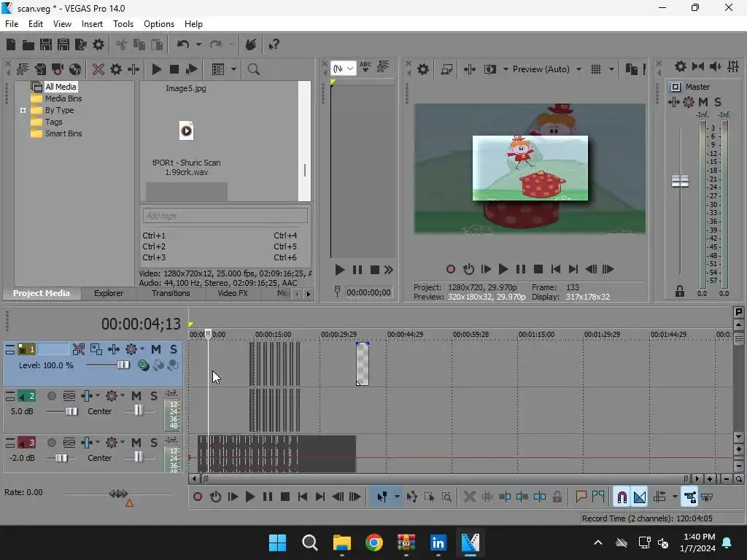Click the Track Motion icon on track 1
The height and width of the screenshot is (560, 747).
coord(96,349)
